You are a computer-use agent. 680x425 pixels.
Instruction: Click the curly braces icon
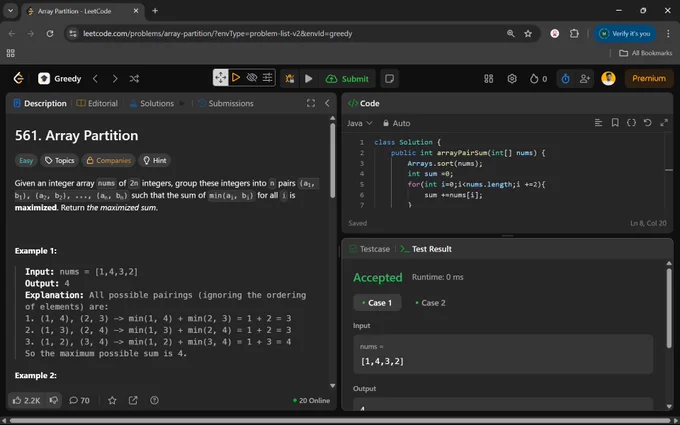[631, 123]
